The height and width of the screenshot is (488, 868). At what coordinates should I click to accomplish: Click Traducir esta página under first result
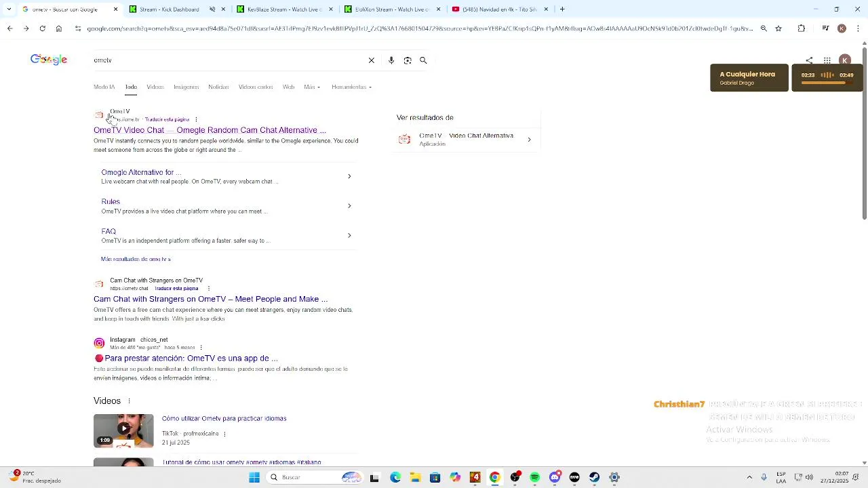click(167, 119)
